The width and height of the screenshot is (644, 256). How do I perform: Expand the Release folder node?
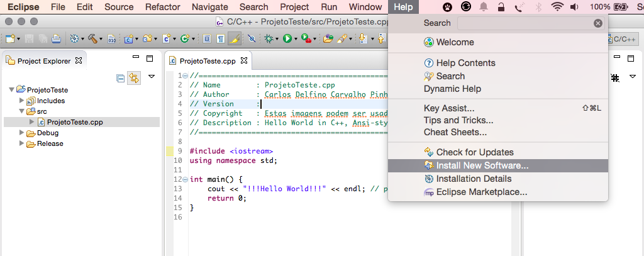tap(22, 143)
